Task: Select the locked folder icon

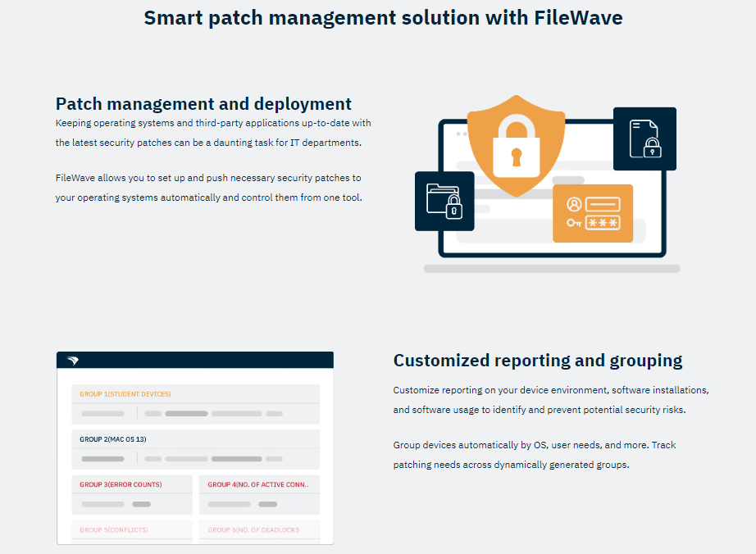Action: pyautogui.click(x=444, y=201)
